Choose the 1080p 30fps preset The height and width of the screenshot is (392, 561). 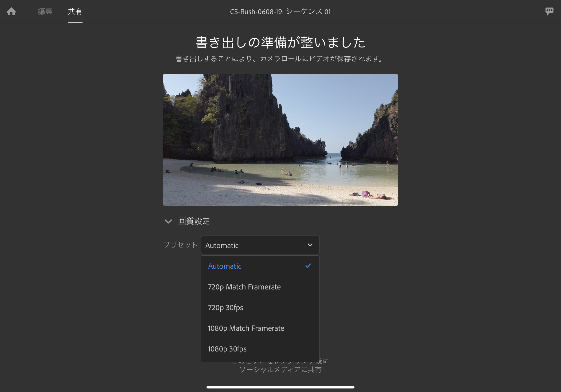[227, 349]
